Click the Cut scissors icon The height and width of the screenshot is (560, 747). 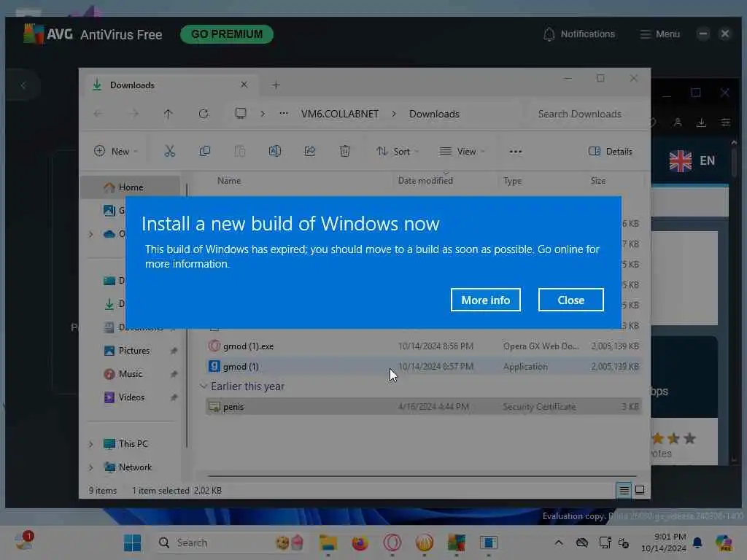point(169,152)
